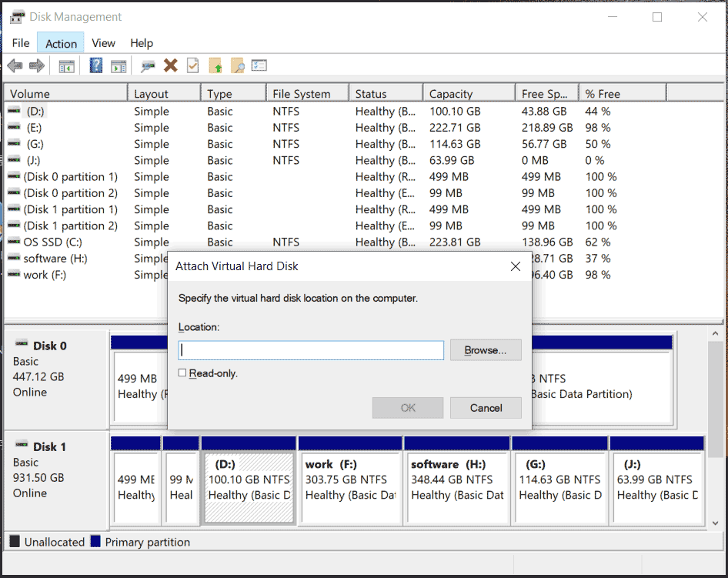Viewport: 728px width, 578px height.
Task: Close the Attach Virtual Hard Disk dialog
Action: tap(516, 266)
